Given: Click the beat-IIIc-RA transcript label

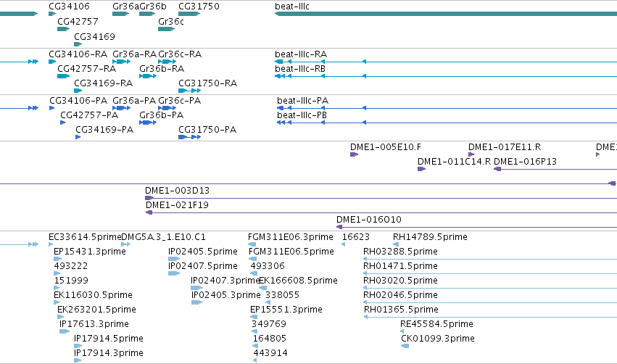Looking at the screenshot, I should click(x=301, y=54).
